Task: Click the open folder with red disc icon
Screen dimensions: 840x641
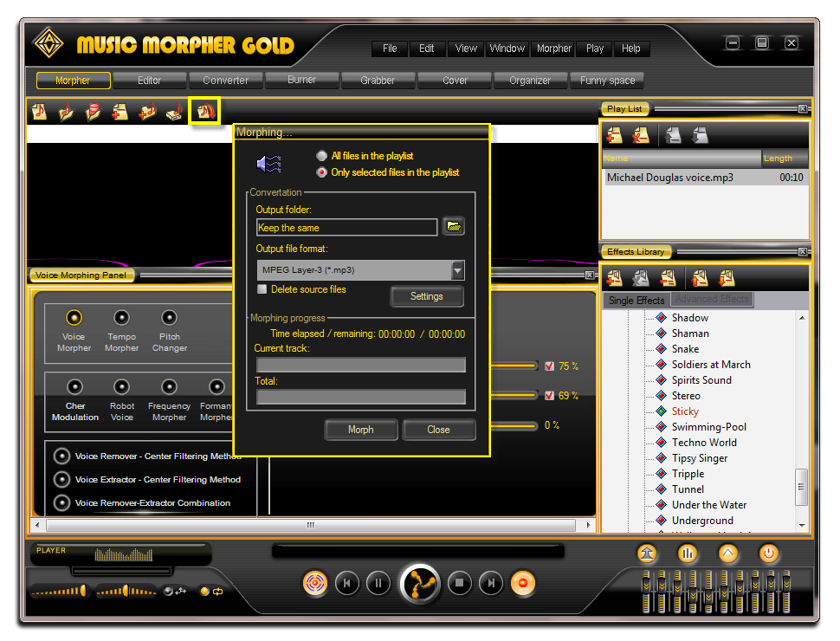Action: coord(93,112)
